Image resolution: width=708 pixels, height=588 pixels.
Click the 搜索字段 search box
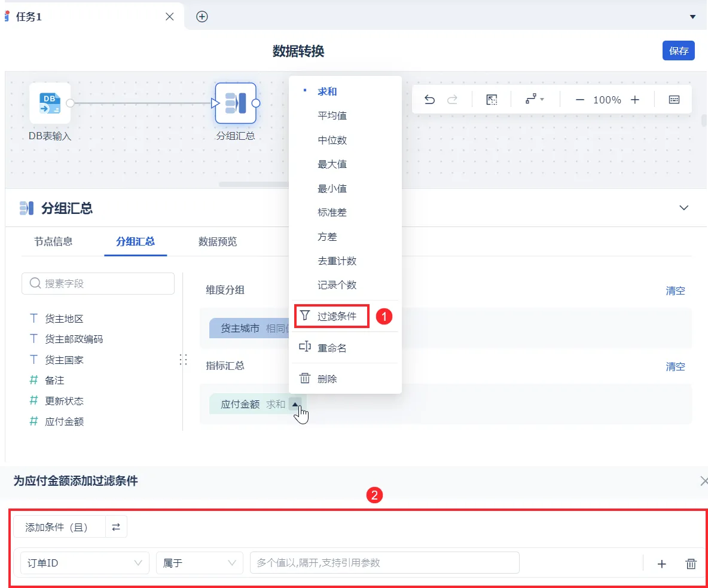click(98, 283)
